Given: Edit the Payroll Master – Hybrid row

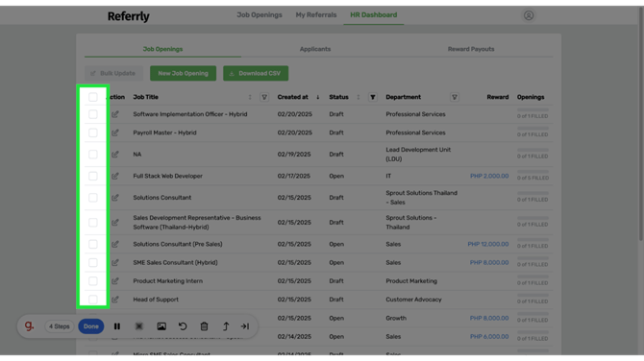Looking at the screenshot, I should click(x=115, y=132).
